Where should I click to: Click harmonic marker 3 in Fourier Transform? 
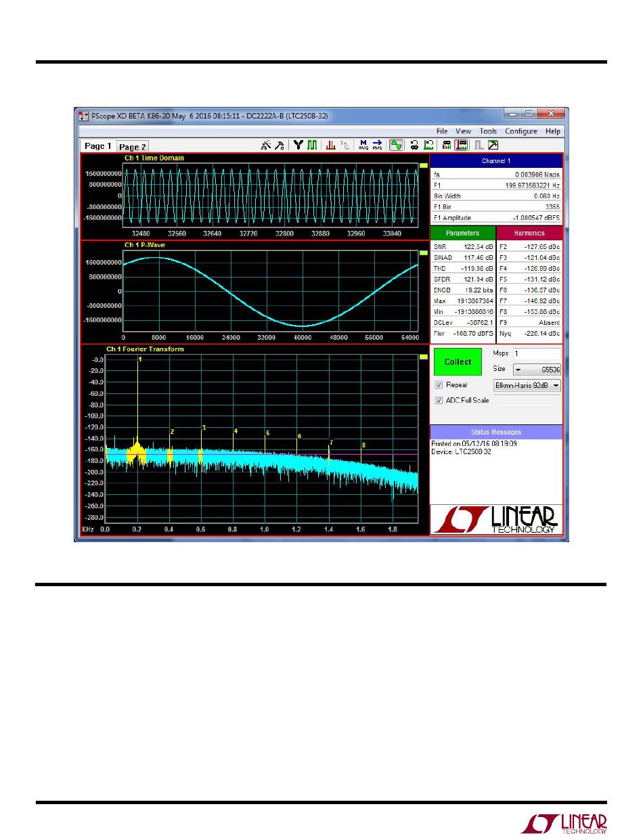point(204,428)
